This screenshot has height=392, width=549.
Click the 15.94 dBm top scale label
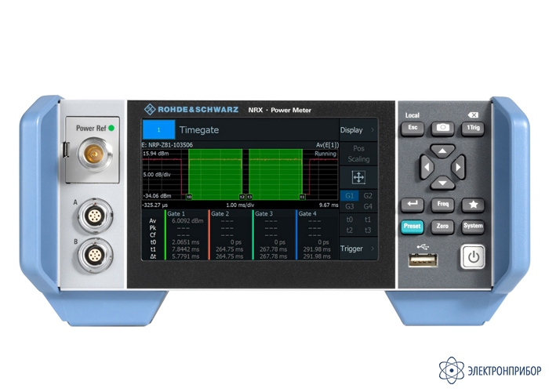[156, 154]
